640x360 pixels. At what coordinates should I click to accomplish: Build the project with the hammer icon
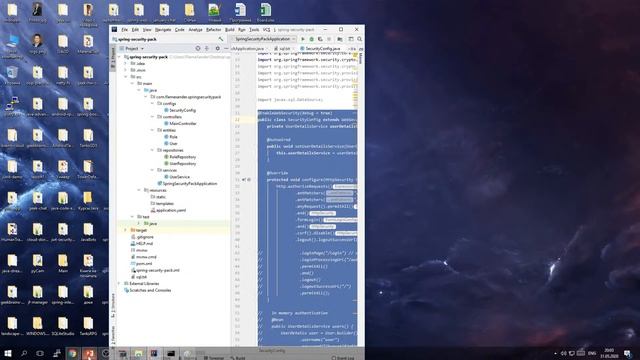click(x=221, y=39)
